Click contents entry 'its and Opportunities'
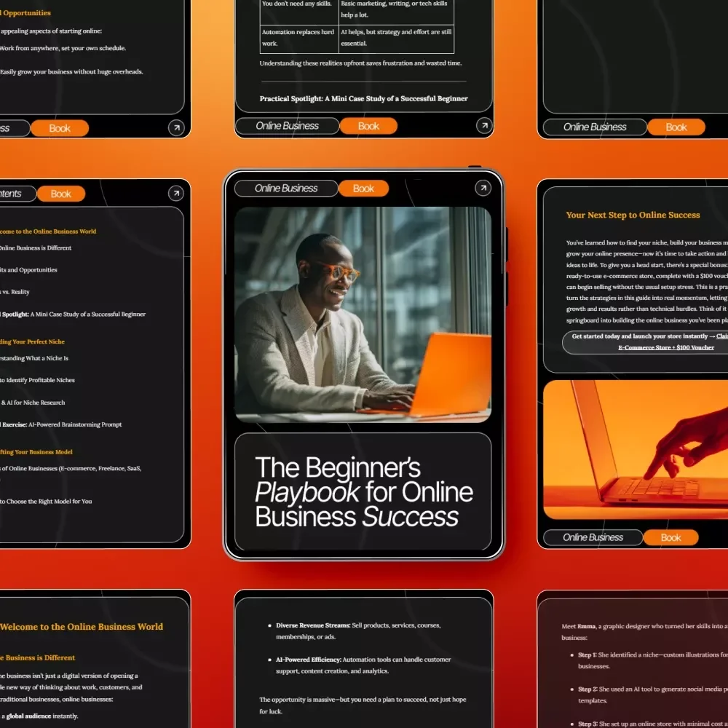The width and height of the screenshot is (728, 728). (29, 270)
